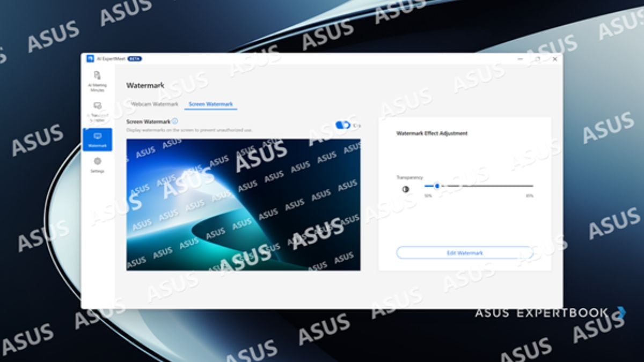Click the Transparency label
This screenshot has height=362, width=644.
point(409,177)
